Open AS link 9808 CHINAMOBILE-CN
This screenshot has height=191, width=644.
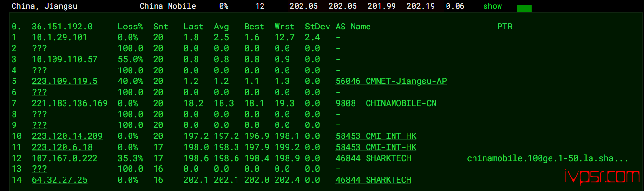(x=386, y=103)
